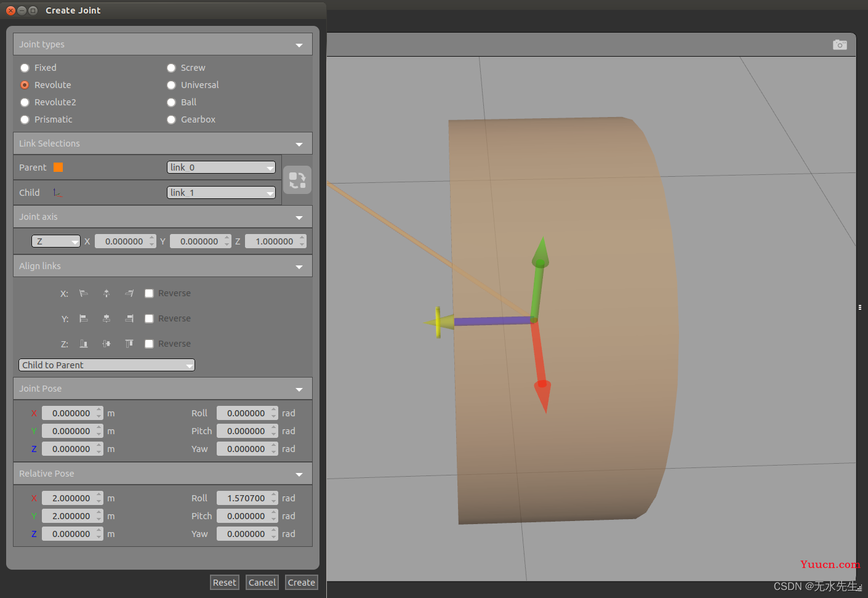The height and width of the screenshot is (598, 868).
Task: Select the Ball joint type
Action: 171,102
